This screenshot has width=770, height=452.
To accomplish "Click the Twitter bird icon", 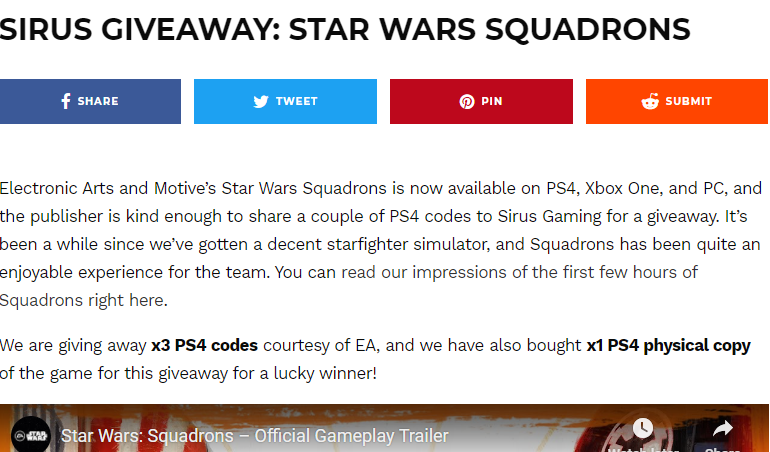I will coord(261,101).
